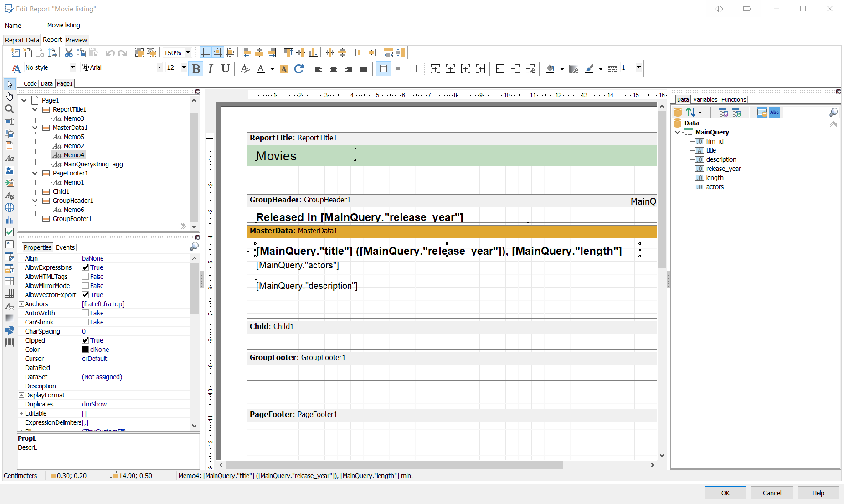The image size is (844, 504).
Task: Check the AutoWidth property checkbox
Action: 85,313
